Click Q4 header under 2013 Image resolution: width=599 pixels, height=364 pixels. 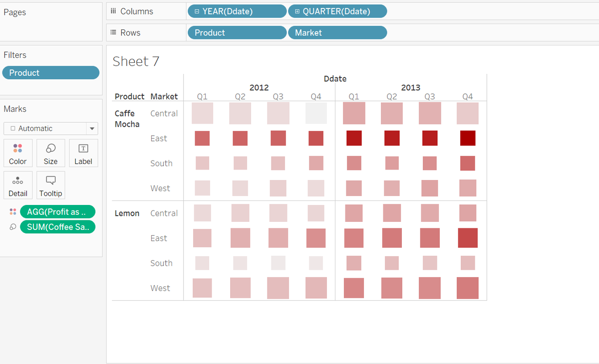(468, 97)
